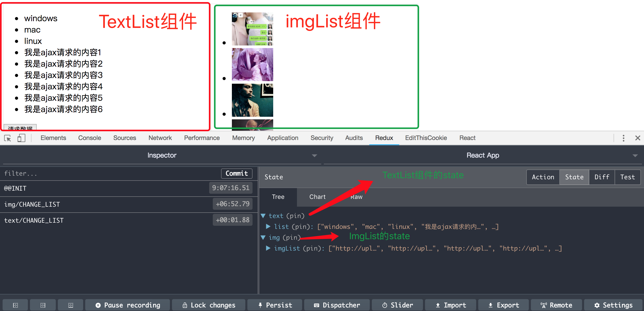Image resolution: width=644 pixels, height=311 pixels.
Task: Click the second grid layout icon
Action: pyautogui.click(x=43, y=305)
